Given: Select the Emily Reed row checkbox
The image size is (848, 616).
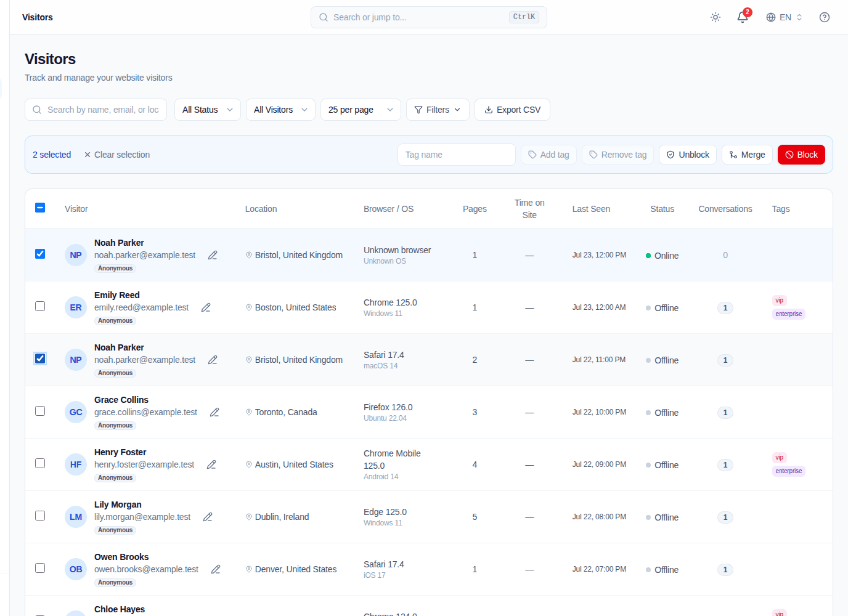Looking at the screenshot, I should (x=40, y=306).
